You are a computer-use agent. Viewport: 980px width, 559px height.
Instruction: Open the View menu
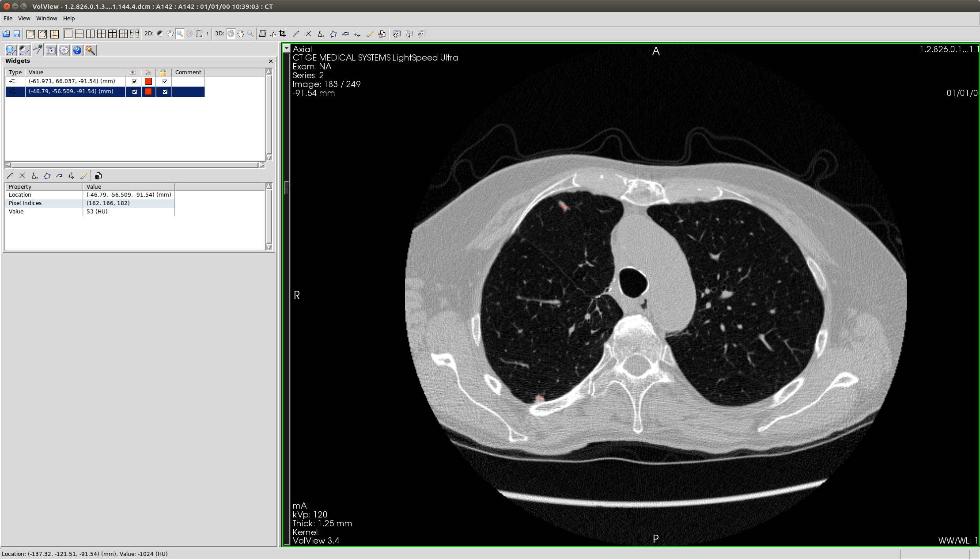pos(24,19)
